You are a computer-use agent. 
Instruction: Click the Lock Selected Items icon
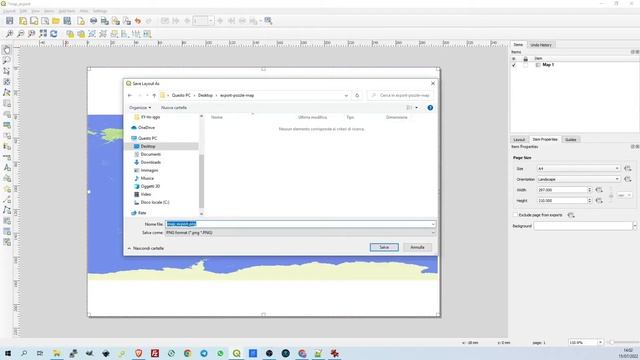point(70,34)
